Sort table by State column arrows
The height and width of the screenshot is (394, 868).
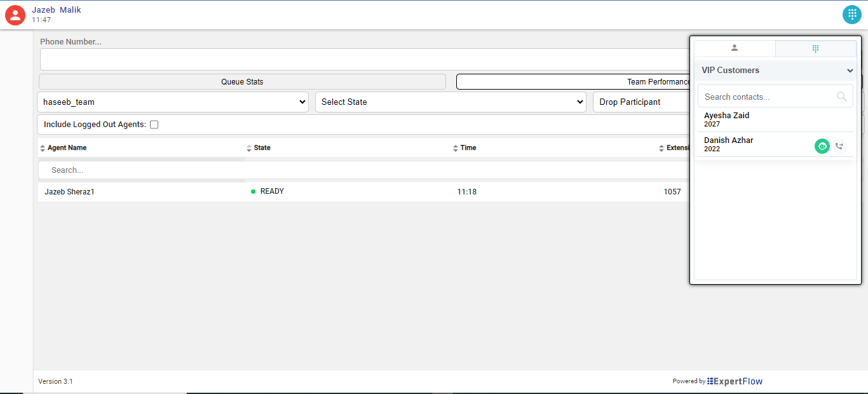click(x=249, y=148)
